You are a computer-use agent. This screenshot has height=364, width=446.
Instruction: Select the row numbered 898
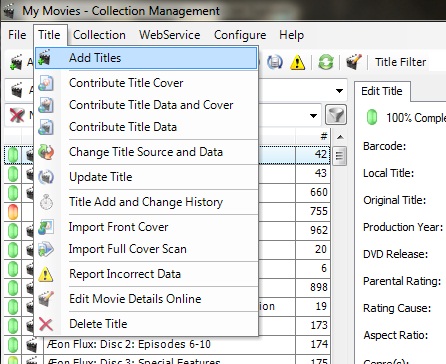167,287
